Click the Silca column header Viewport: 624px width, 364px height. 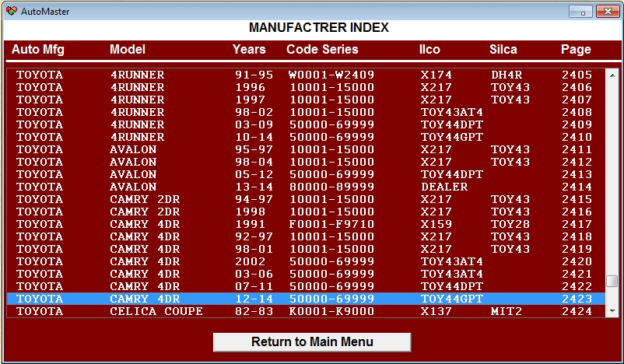point(503,49)
